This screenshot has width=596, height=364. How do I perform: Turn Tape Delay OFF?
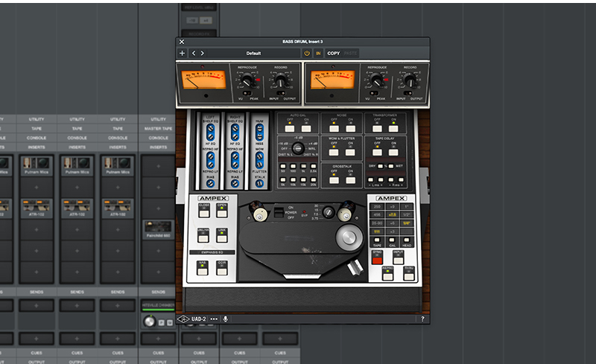pos(377,151)
